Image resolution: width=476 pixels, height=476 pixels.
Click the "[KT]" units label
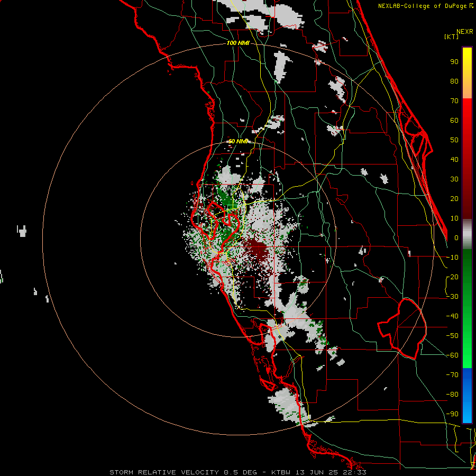(452, 36)
